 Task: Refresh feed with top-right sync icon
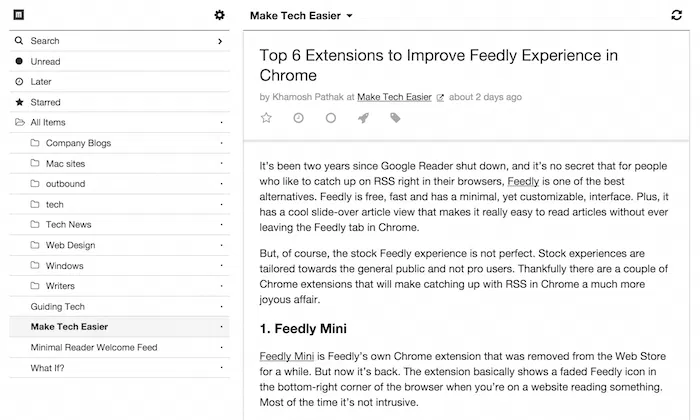[x=677, y=16]
